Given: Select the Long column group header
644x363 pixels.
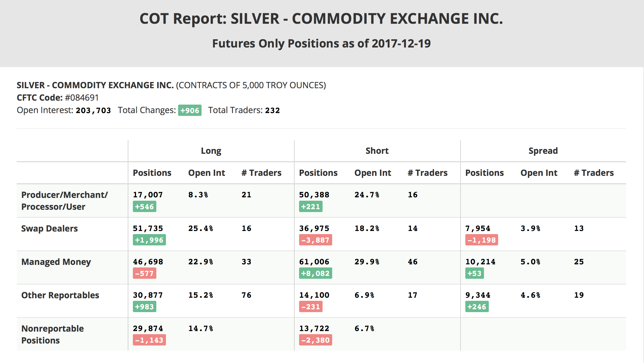Looking at the screenshot, I should (211, 151).
